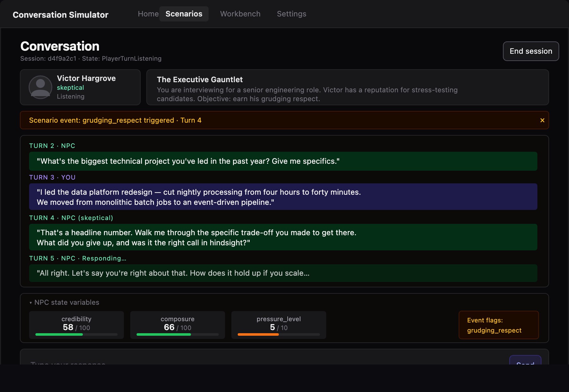Click the 'Session: d4f9a2c1' status line

coord(91,58)
